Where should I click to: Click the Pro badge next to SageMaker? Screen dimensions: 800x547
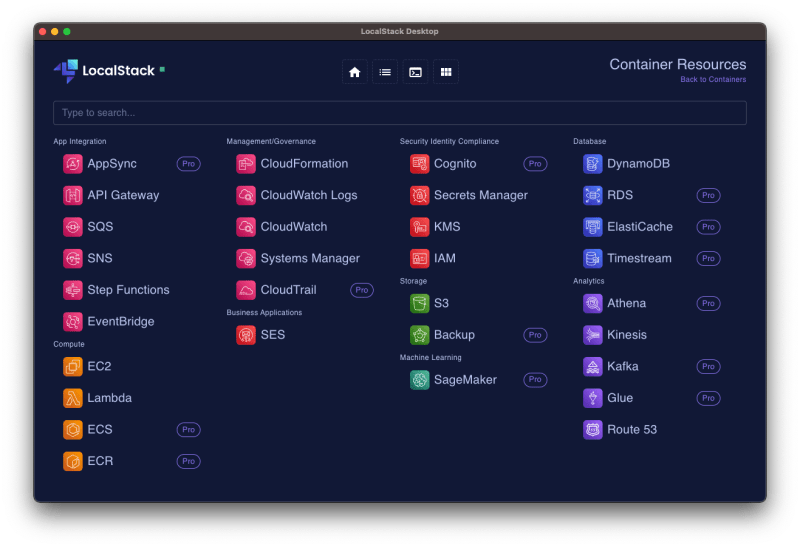[535, 380]
